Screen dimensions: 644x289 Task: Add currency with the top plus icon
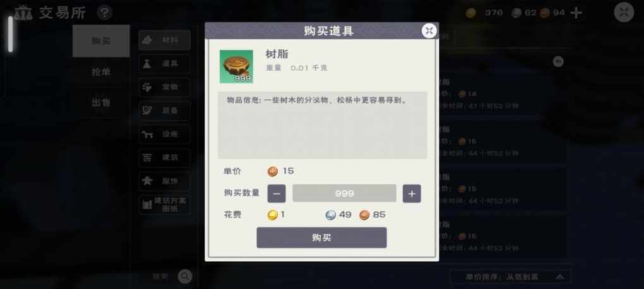pos(576,13)
